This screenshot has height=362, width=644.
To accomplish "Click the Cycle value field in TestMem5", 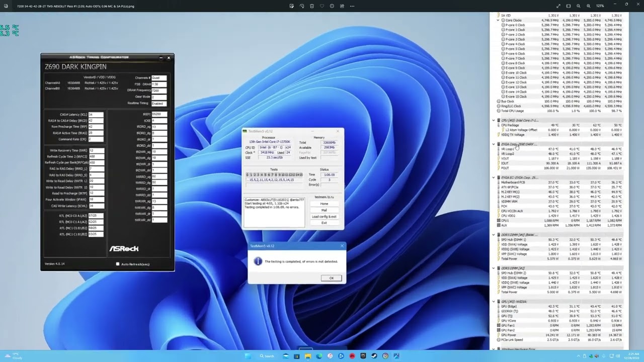I will point(330,179).
